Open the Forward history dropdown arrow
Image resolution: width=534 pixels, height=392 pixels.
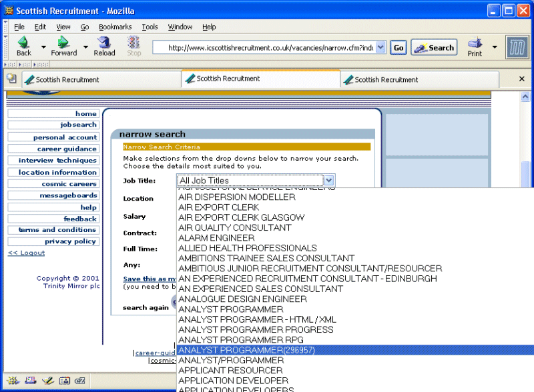click(86, 47)
